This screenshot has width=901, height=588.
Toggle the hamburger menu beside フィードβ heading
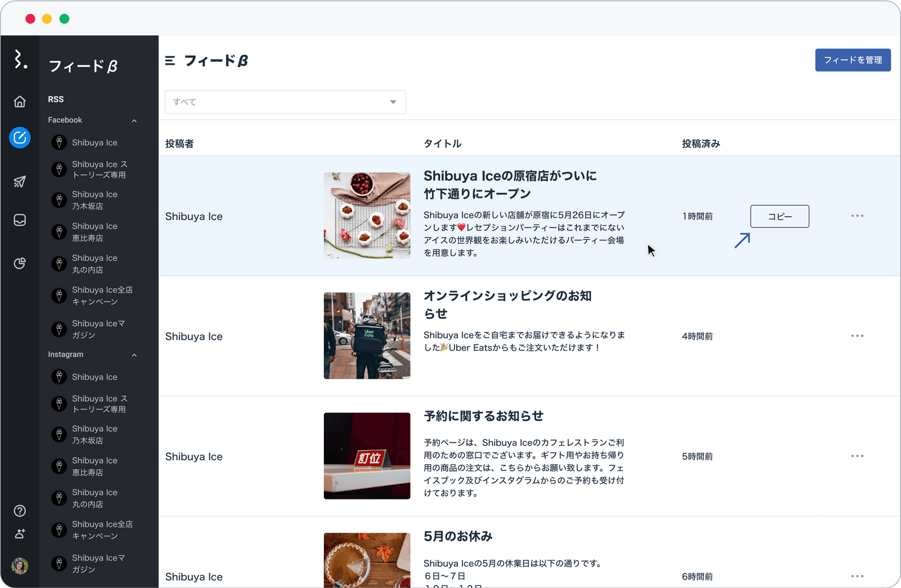pyautogui.click(x=170, y=61)
